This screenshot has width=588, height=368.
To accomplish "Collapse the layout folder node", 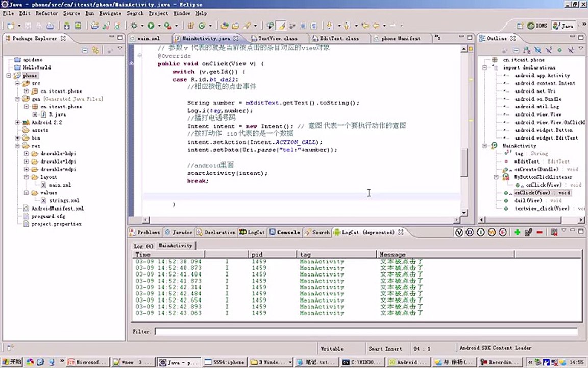I will [x=26, y=177].
